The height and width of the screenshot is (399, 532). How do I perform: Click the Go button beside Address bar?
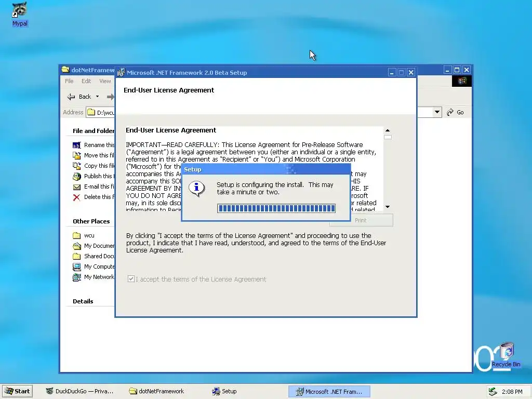[x=455, y=112]
